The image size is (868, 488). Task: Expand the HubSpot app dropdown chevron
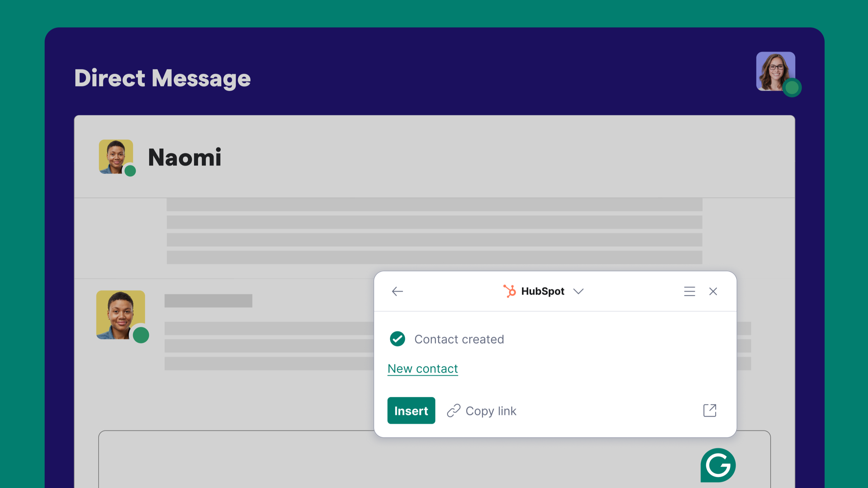pyautogui.click(x=578, y=291)
